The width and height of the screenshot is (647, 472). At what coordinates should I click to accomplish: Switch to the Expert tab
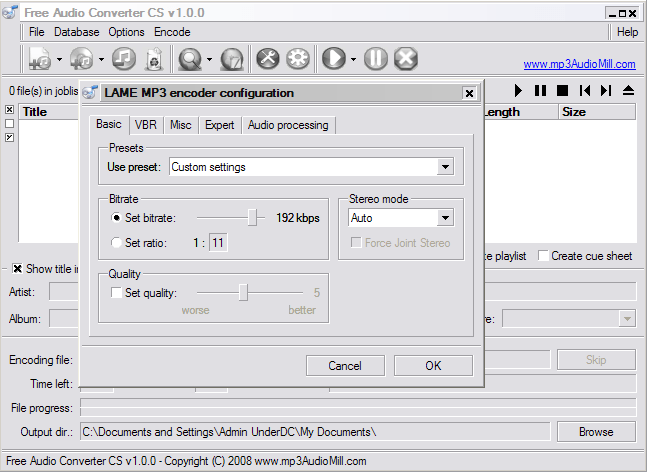coord(220,125)
